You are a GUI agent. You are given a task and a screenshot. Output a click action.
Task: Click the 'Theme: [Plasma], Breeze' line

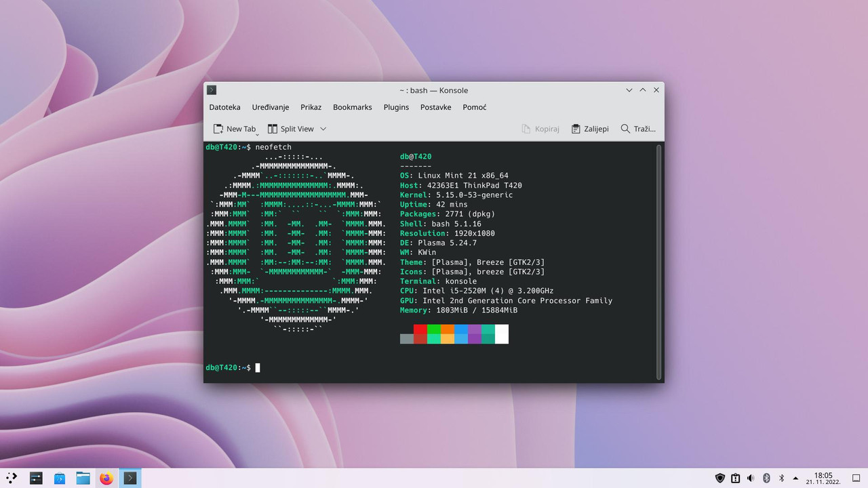tap(473, 262)
